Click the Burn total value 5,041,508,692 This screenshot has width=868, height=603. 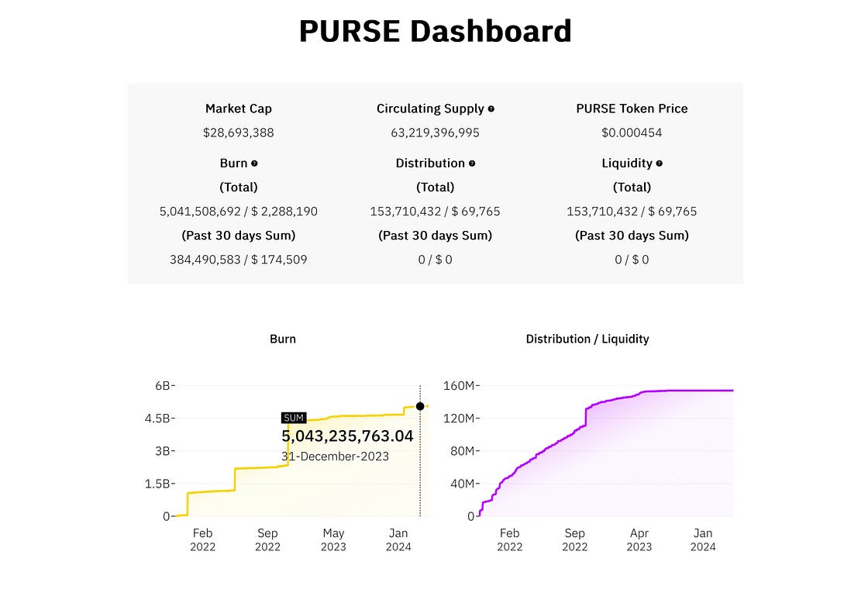coord(201,212)
